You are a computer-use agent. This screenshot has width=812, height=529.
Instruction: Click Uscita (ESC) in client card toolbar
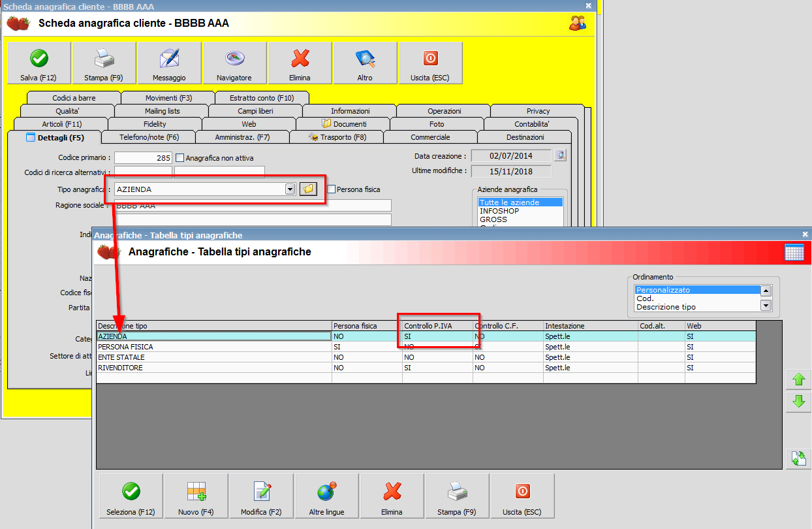(430, 63)
